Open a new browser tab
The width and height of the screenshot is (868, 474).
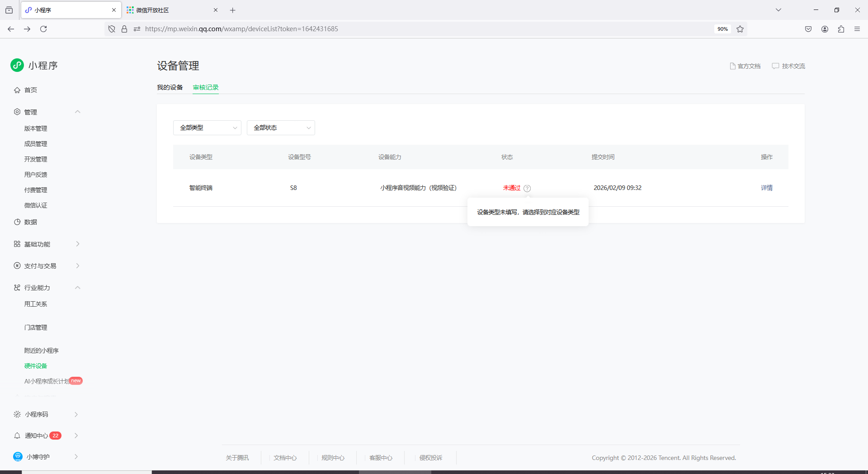point(233,10)
